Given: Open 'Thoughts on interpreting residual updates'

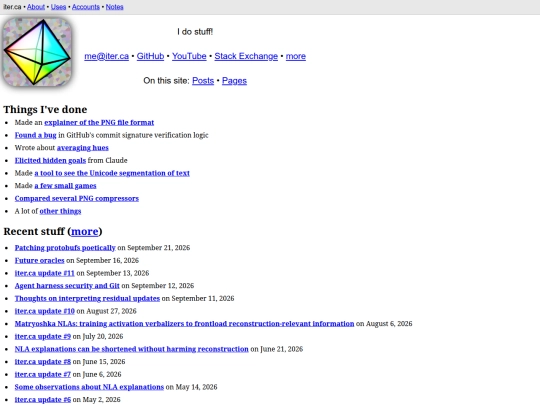Looking at the screenshot, I should (x=87, y=299).
